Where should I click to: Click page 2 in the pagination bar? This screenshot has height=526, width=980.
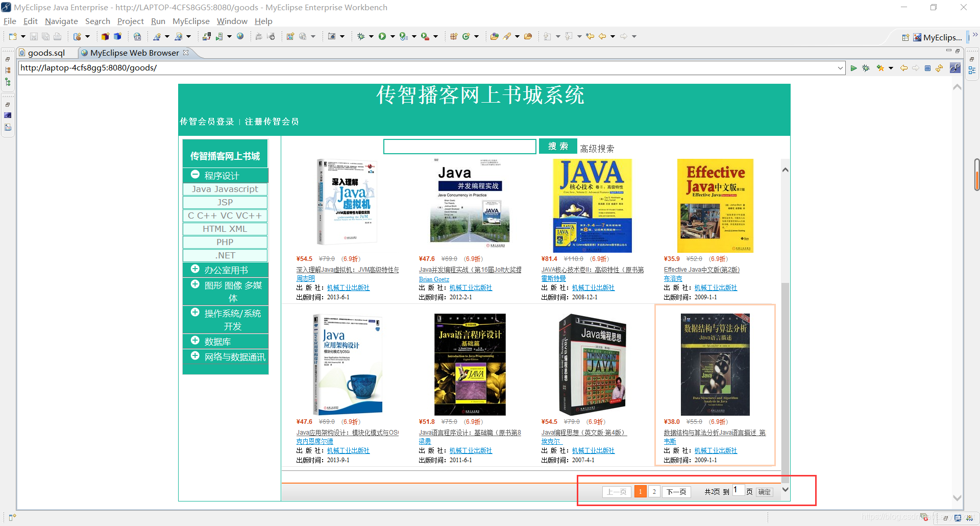654,491
